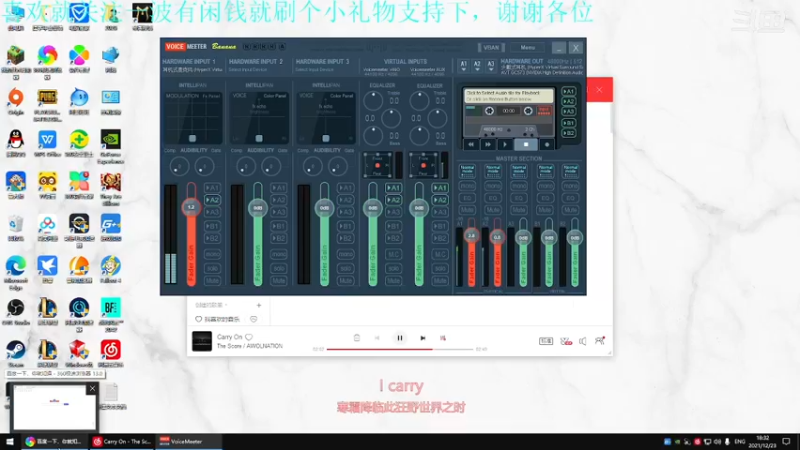Like the song Carry On heart icon
800x450 pixels.
coord(249,337)
